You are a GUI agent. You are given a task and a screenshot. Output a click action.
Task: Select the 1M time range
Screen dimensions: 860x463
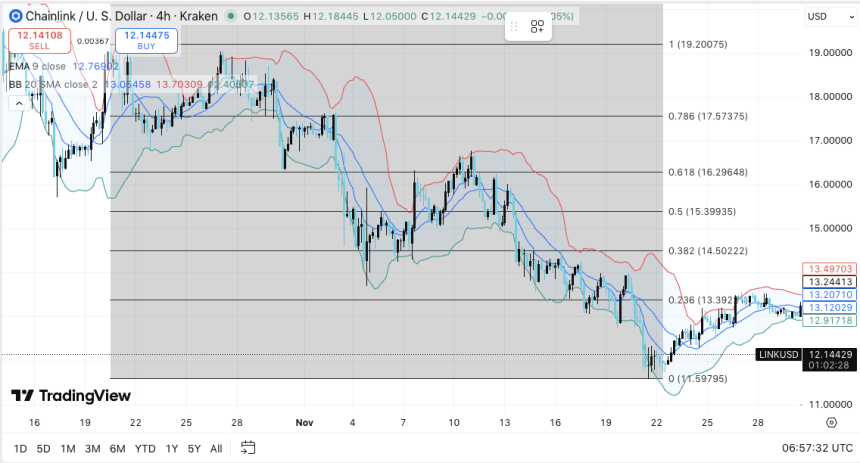pos(68,448)
